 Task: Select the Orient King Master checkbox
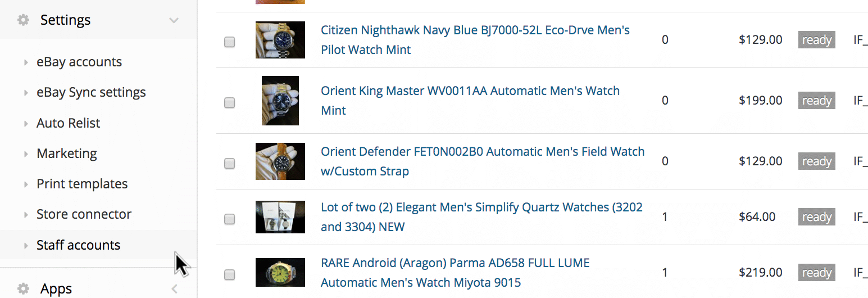click(229, 102)
